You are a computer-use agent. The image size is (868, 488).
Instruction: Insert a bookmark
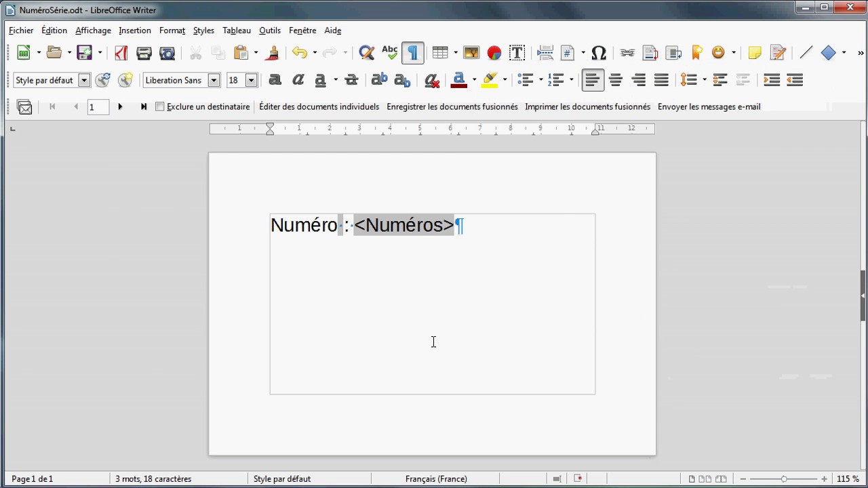(x=696, y=53)
